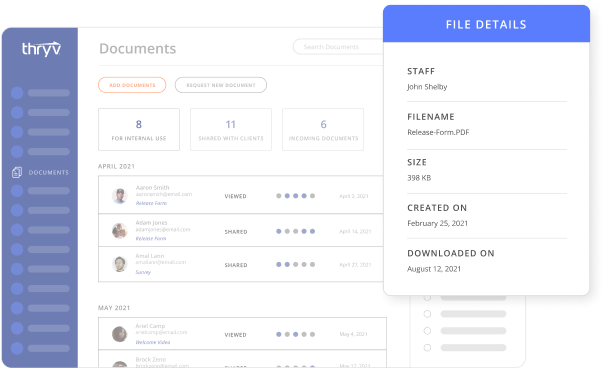Click the thryv logo in sidebar
Viewport: 605px width, 377px height.
[x=41, y=49]
